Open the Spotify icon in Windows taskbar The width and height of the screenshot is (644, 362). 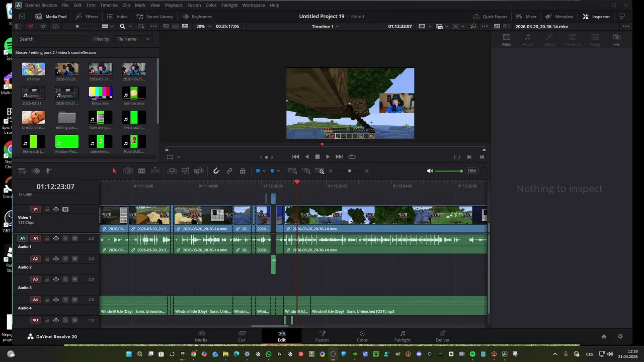point(472,354)
